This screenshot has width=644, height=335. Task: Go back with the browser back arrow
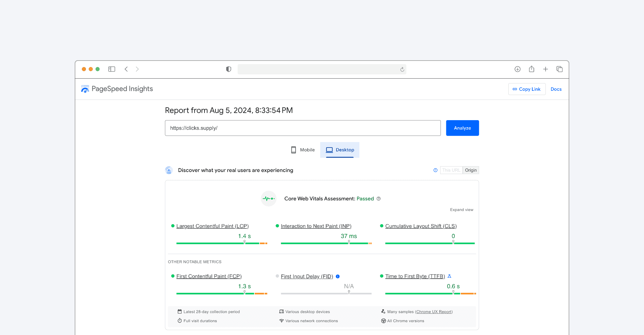point(126,69)
